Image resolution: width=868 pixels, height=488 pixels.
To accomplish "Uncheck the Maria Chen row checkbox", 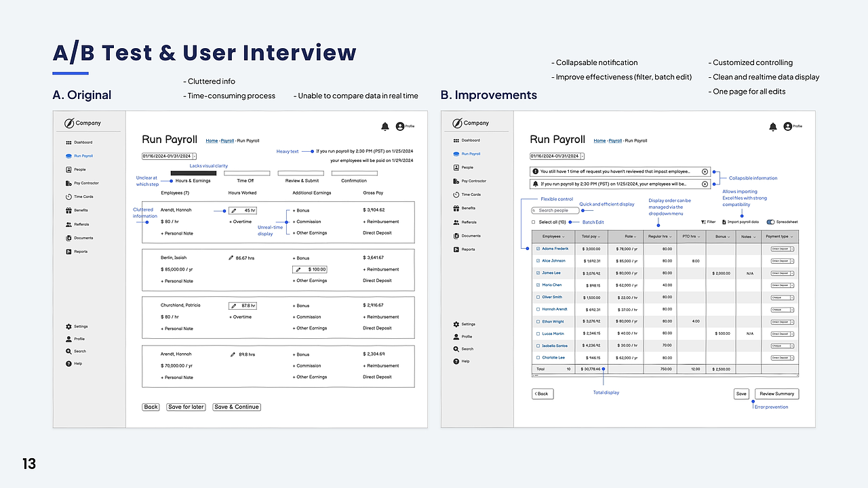I will click(538, 285).
